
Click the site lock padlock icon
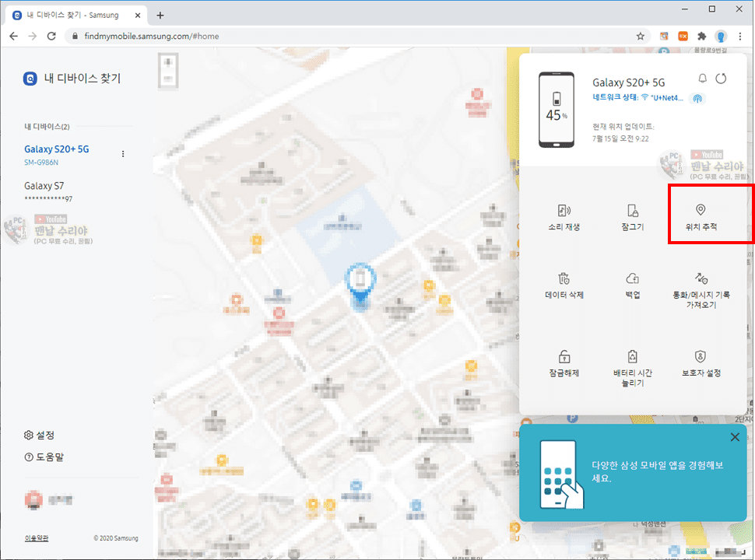[x=75, y=36]
